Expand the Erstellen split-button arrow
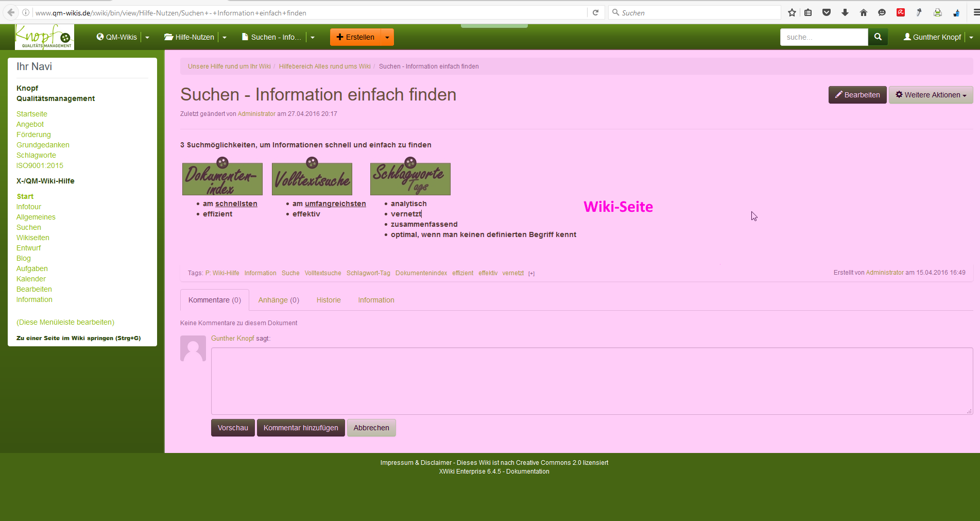 (x=387, y=37)
